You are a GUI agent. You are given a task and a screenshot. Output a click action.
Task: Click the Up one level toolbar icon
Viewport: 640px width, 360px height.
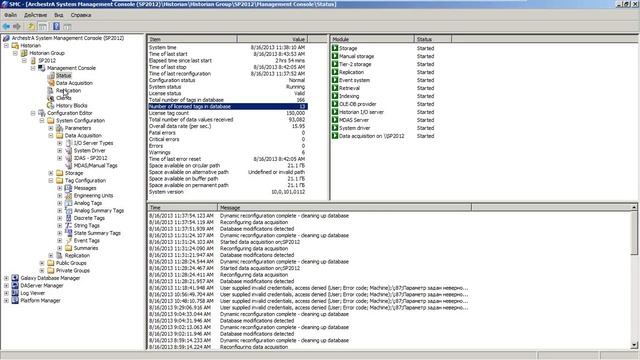[x=31, y=27]
